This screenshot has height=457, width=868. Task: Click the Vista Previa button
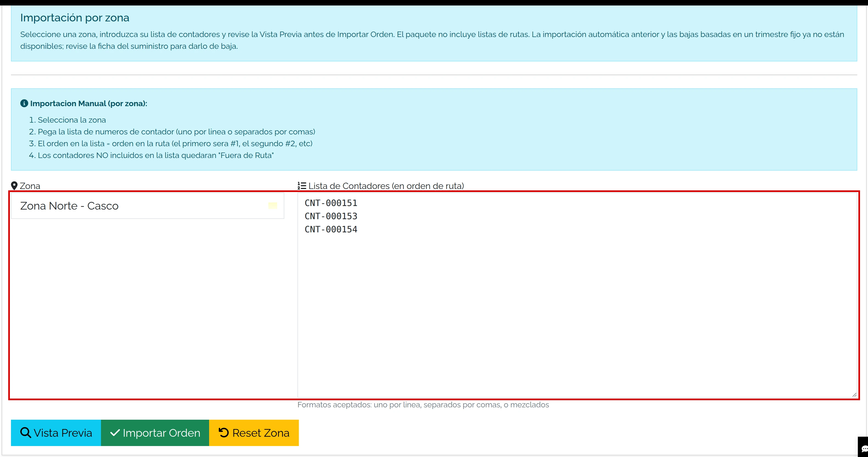coord(56,433)
